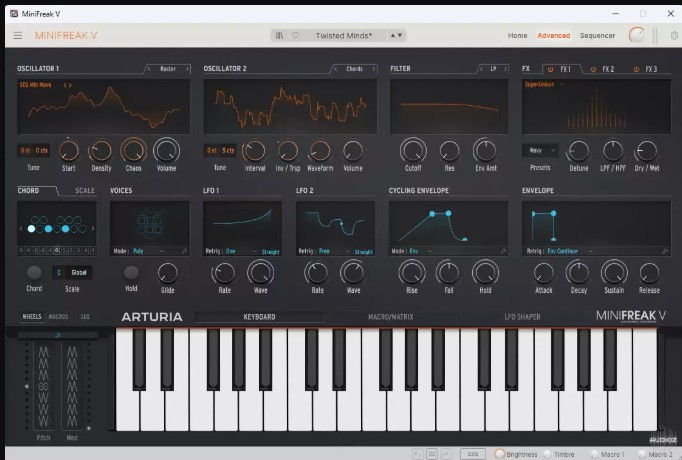Select next Oscillator 1 type arrow

click(x=187, y=69)
